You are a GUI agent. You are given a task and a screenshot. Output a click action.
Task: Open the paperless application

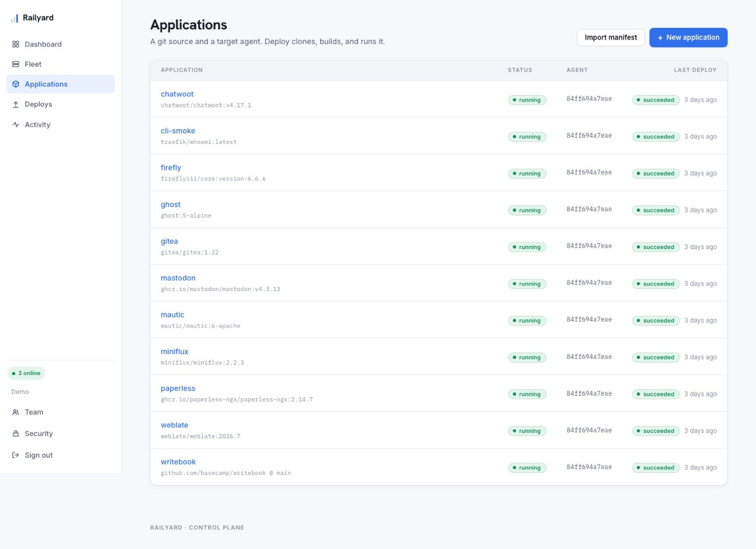coord(178,388)
